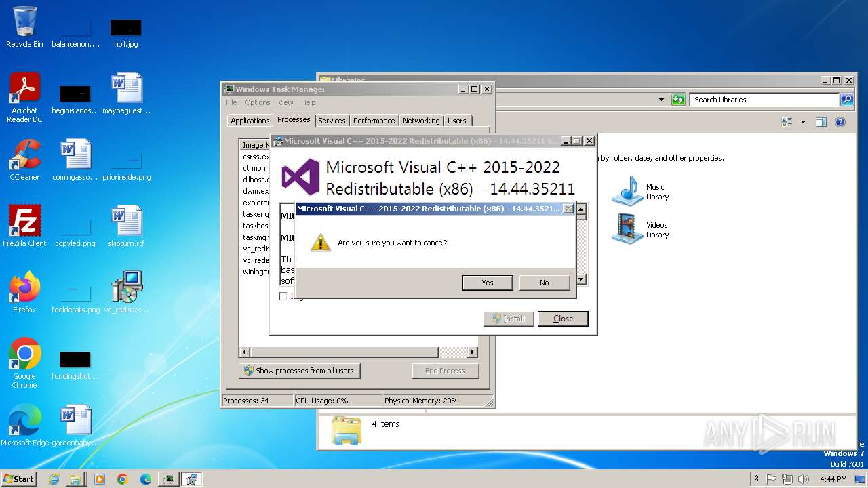This screenshot has width=868, height=488.
Task: Click the Help question mark icon in Libraries
Action: click(x=840, y=122)
